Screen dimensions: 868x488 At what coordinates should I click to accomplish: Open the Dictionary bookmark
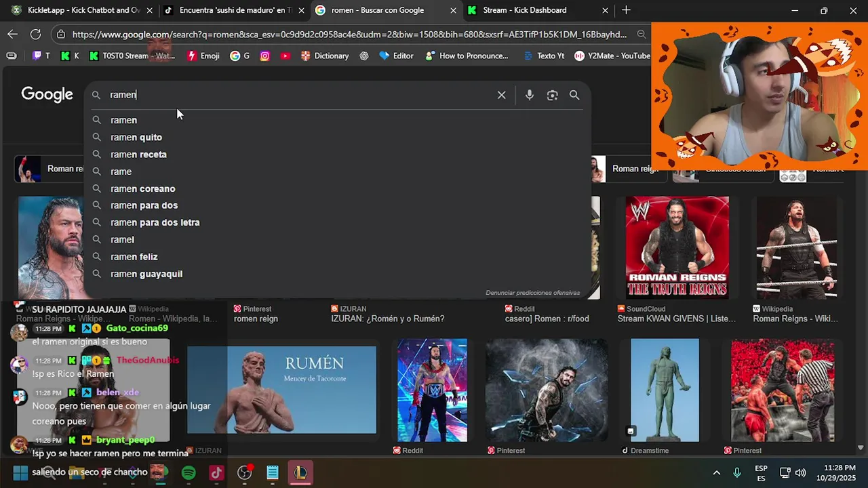pyautogui.click(x=324, y=56)
